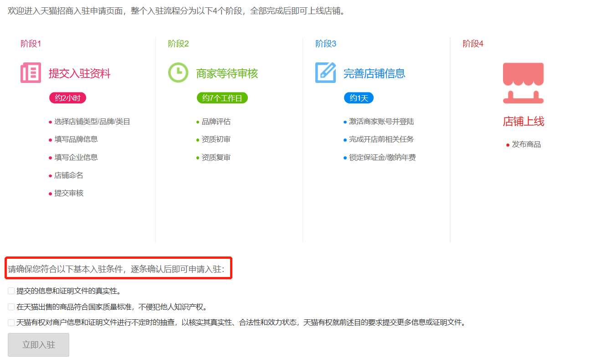Tick the checkbox about 天猫有权抽查 terms
The width and height of the screenshot is (606, 364).
pos(10,323)
